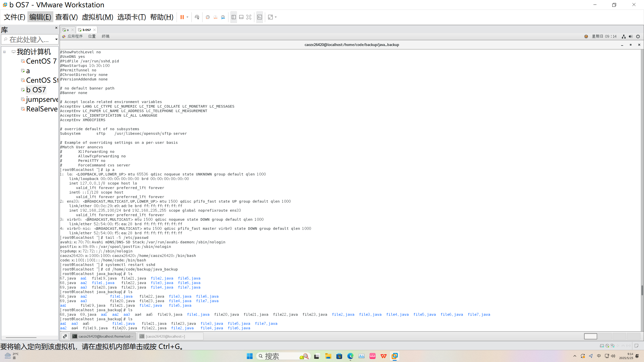
Task: Switch to the 'a' VM tab
Action: 67,30
